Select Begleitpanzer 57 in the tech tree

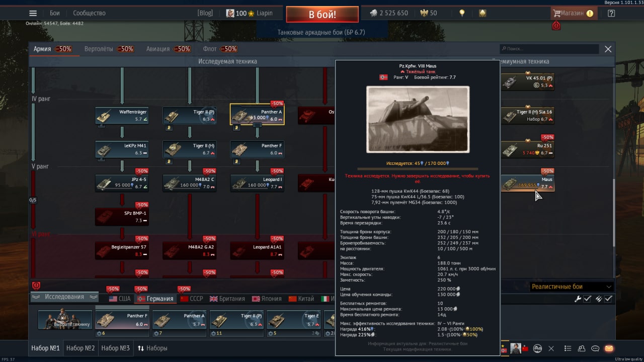[x=122, y=250]
